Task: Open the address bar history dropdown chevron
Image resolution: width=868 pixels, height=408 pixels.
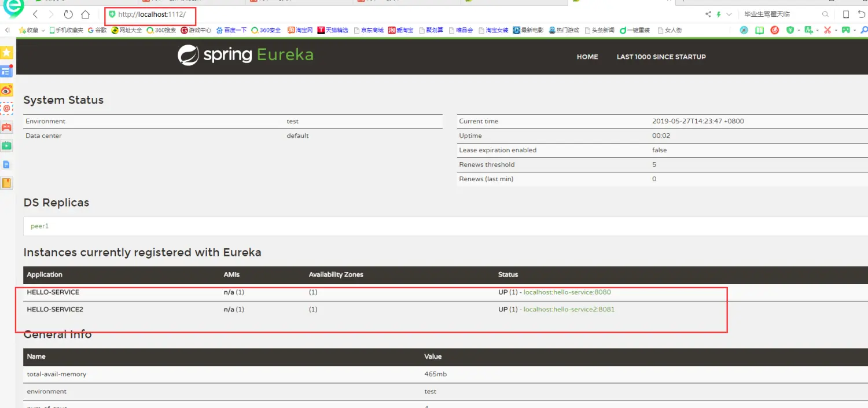Action: pyautogui.click(x=729, y=14)
